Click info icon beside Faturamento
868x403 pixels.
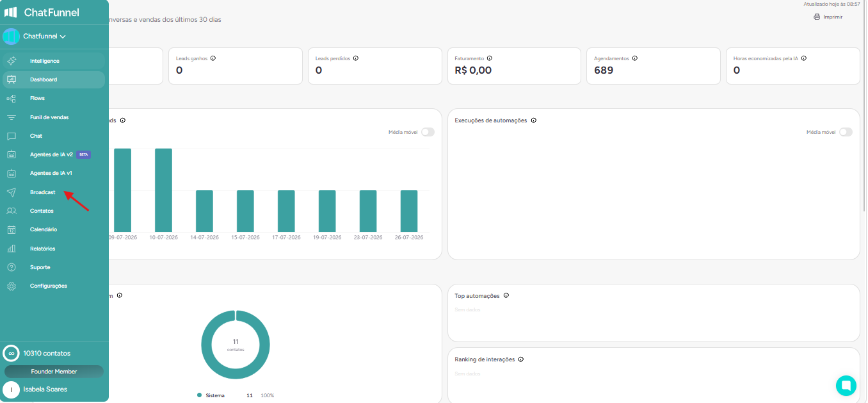(x=490, y=58)
